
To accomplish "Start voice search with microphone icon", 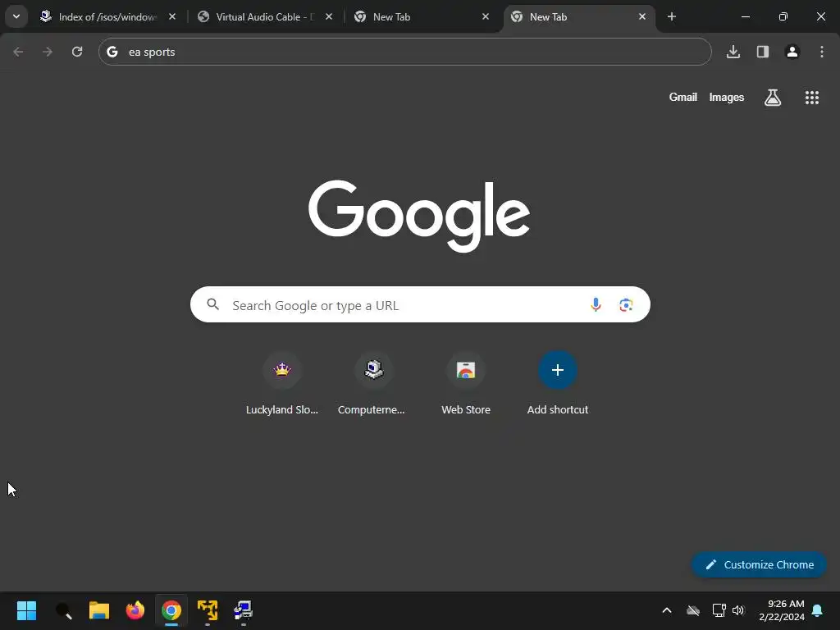I will pyautogui.click(x=596, y=305).
